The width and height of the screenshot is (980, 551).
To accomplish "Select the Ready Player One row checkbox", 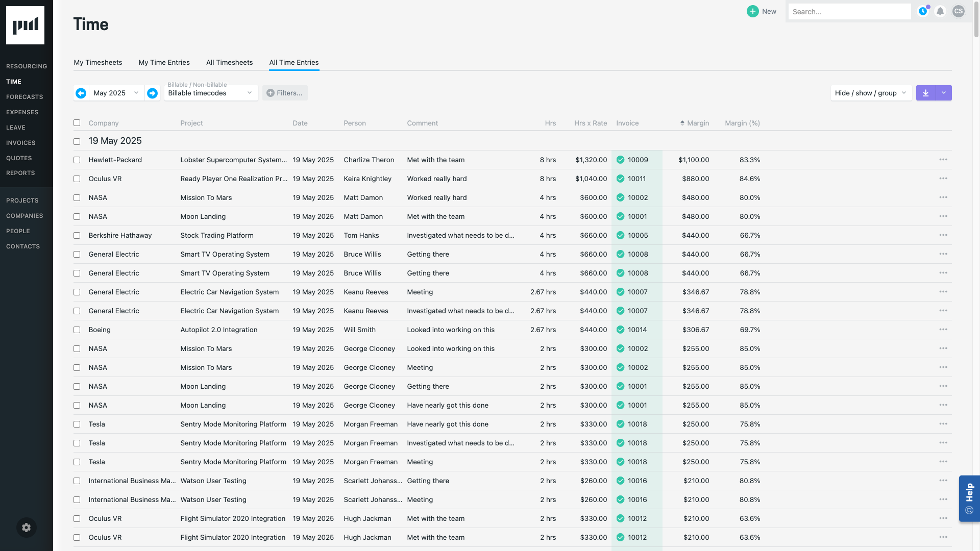I will pos(77,179).
